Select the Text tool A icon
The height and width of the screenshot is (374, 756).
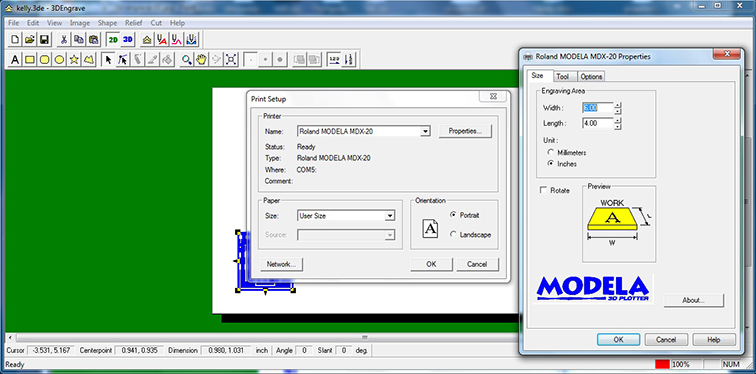[15, 60]
